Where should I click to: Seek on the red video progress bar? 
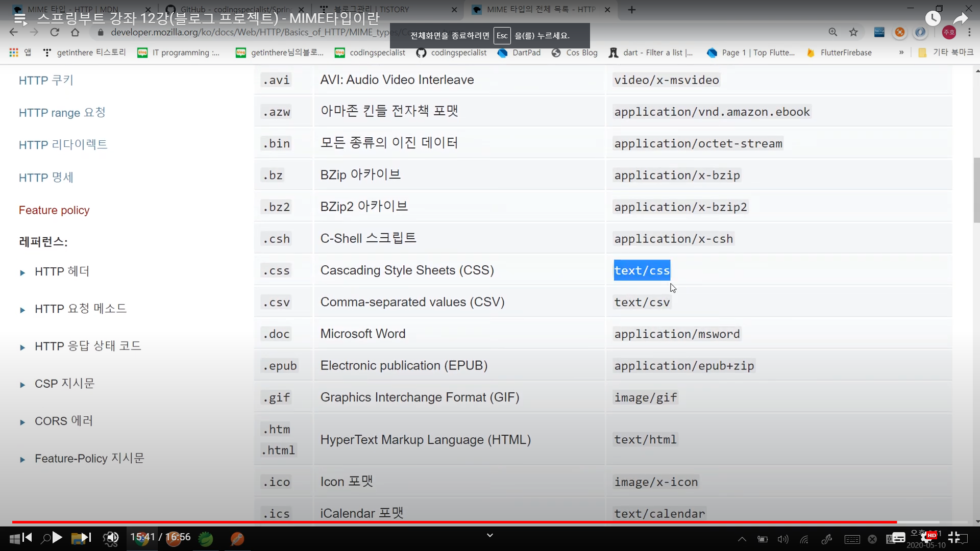(459, 522)
